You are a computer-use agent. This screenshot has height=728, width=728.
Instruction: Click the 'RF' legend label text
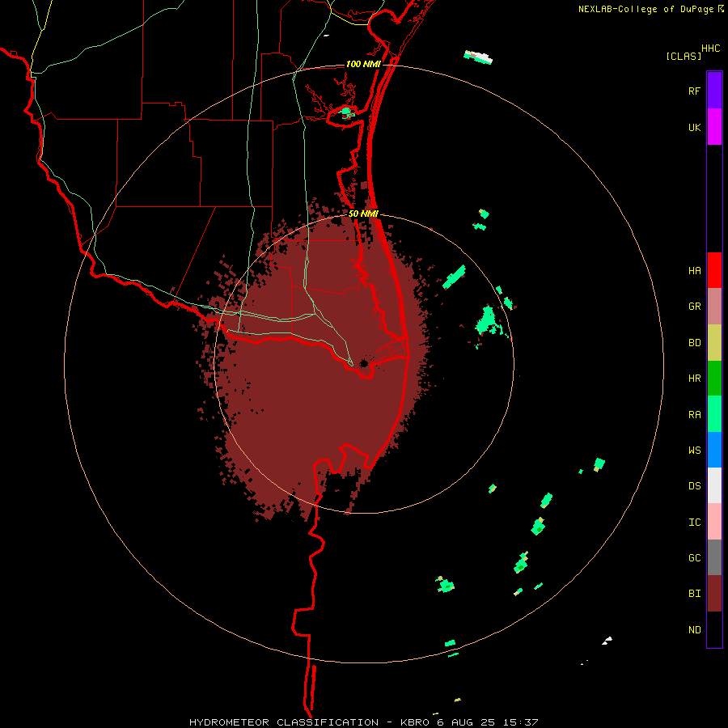pyautogui.click(x=694, y=91)
